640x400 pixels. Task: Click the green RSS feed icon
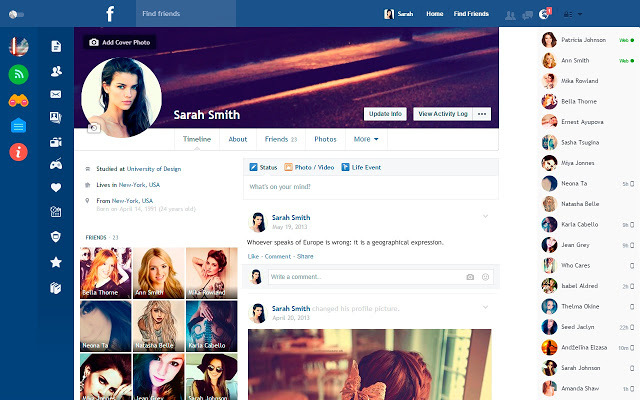(x=18, y=74)
